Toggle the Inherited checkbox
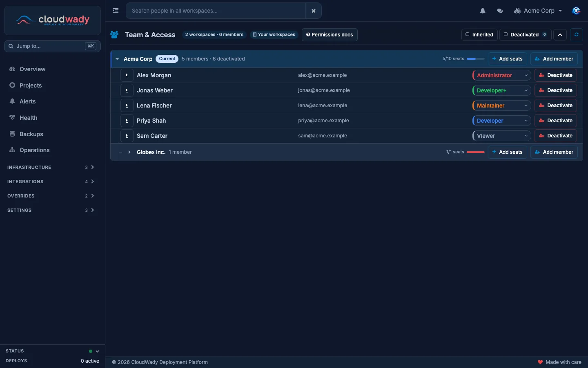The width and height of the screenshot is (588, 368). pyautogui.click(x=468, y=35)
